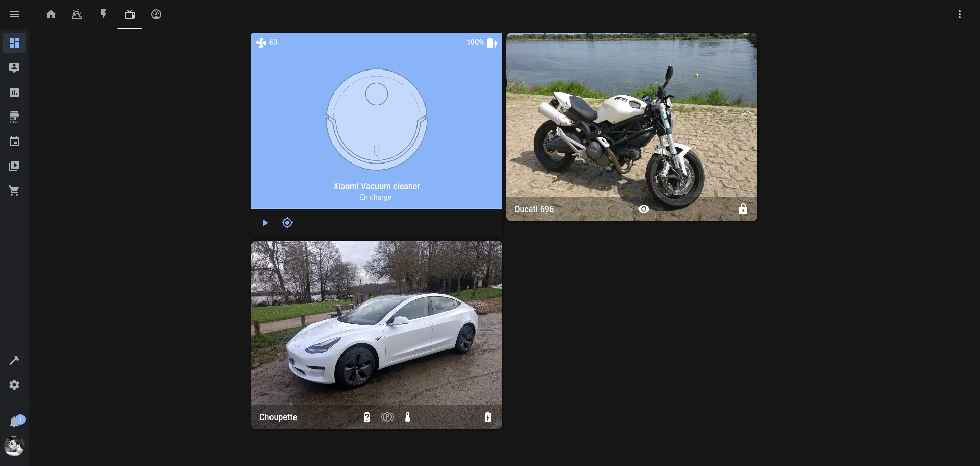
Task: Open Settings gear in sidebar
Action: (x=14, y=385)
